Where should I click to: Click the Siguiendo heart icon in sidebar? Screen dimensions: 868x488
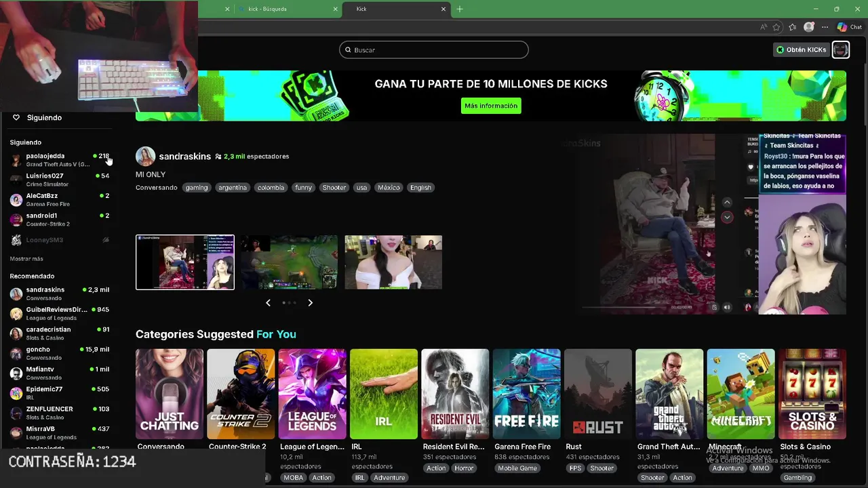(16, 117)
